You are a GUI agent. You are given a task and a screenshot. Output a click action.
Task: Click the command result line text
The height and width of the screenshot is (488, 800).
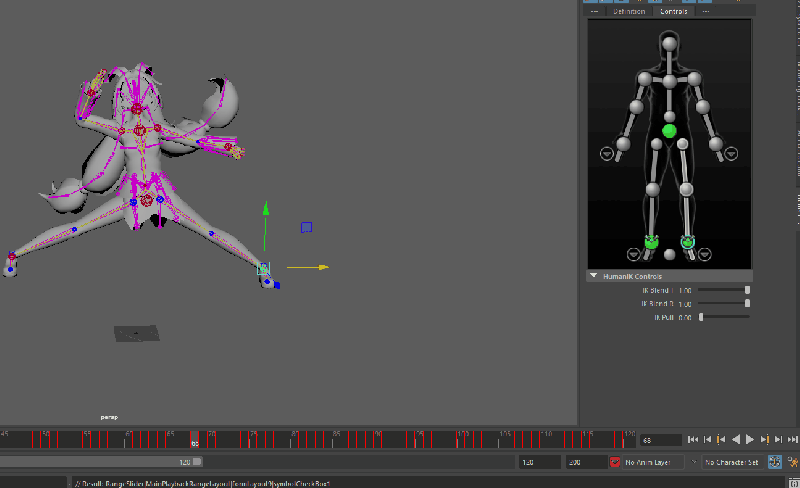(x=202, y=483)
